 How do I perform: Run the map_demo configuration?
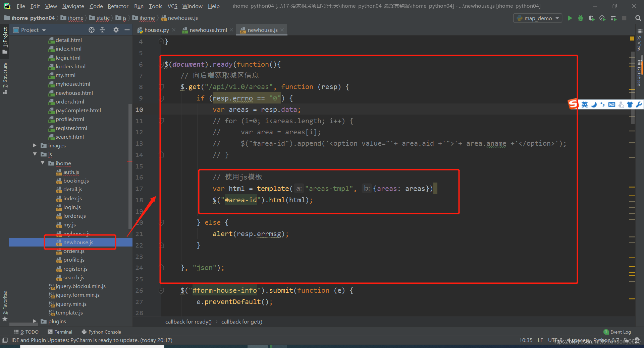(x=570, y=18)
